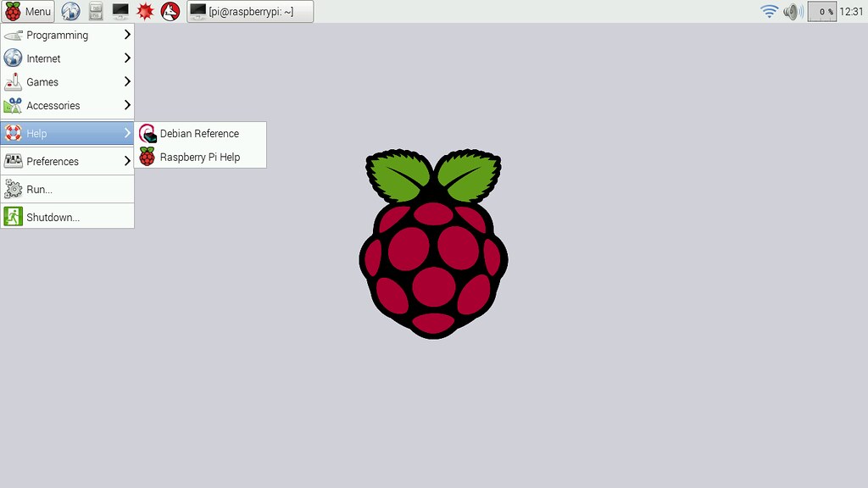Open the LXTerminal launcher icon

click(120, 12)
